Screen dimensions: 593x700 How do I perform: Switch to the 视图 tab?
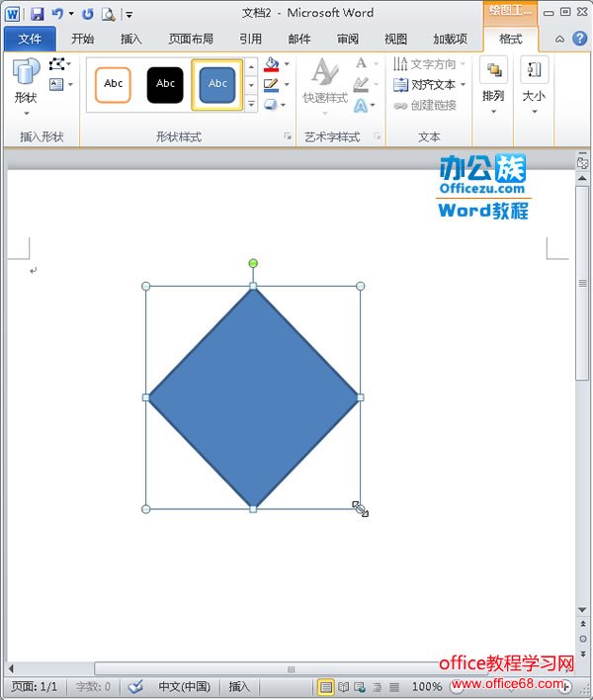395,39
